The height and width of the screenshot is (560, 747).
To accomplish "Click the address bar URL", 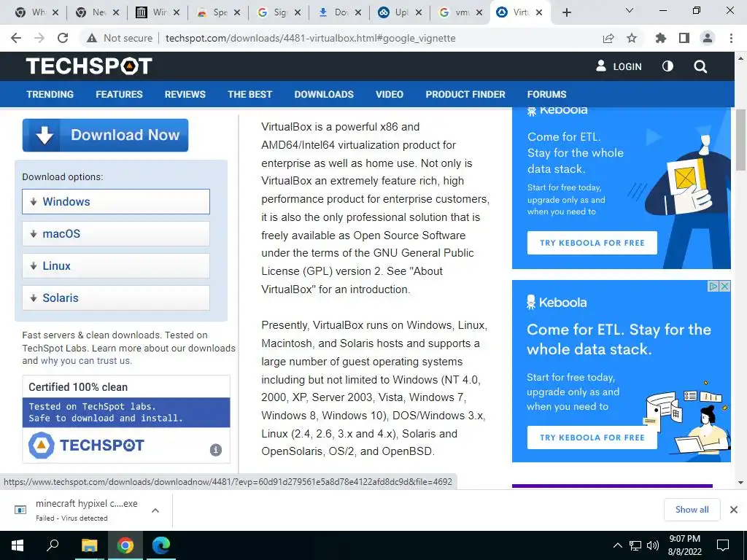I will (x=311, y=38).
